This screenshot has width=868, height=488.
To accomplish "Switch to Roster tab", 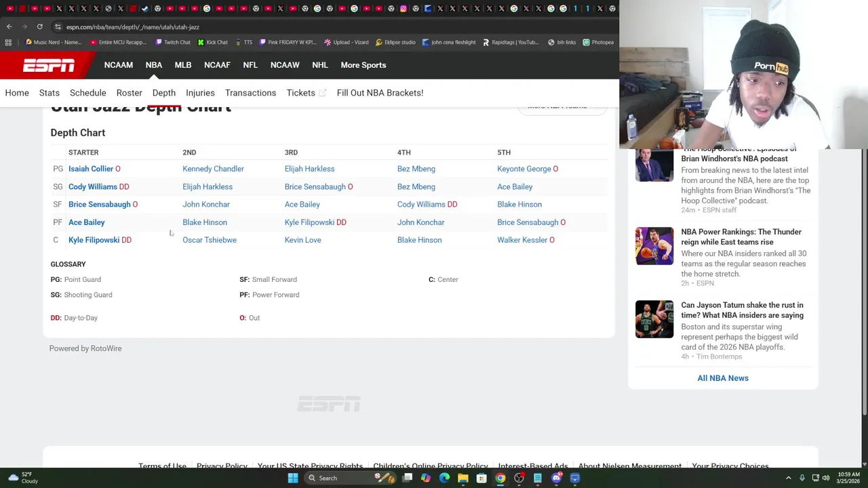I will (x=129, y=93).
